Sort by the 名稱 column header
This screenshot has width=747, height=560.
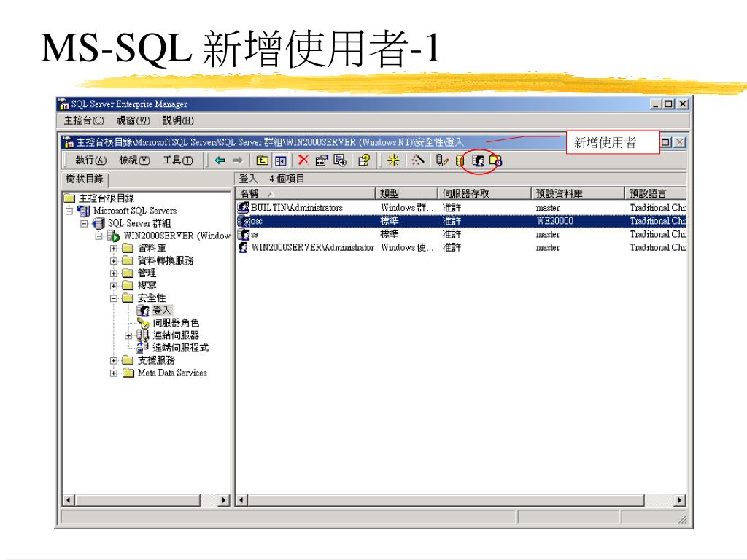(x=305, y=193)
